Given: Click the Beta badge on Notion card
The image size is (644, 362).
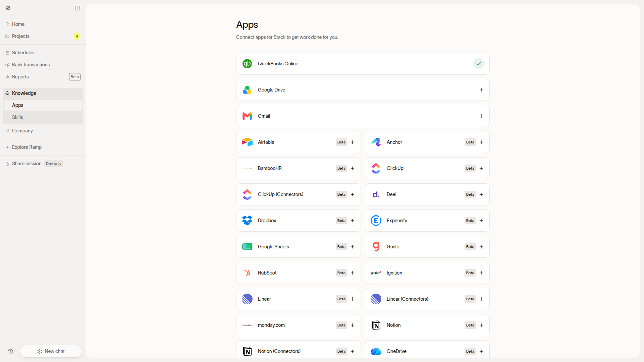Looking at the screenshot, I should click(470, 325).
